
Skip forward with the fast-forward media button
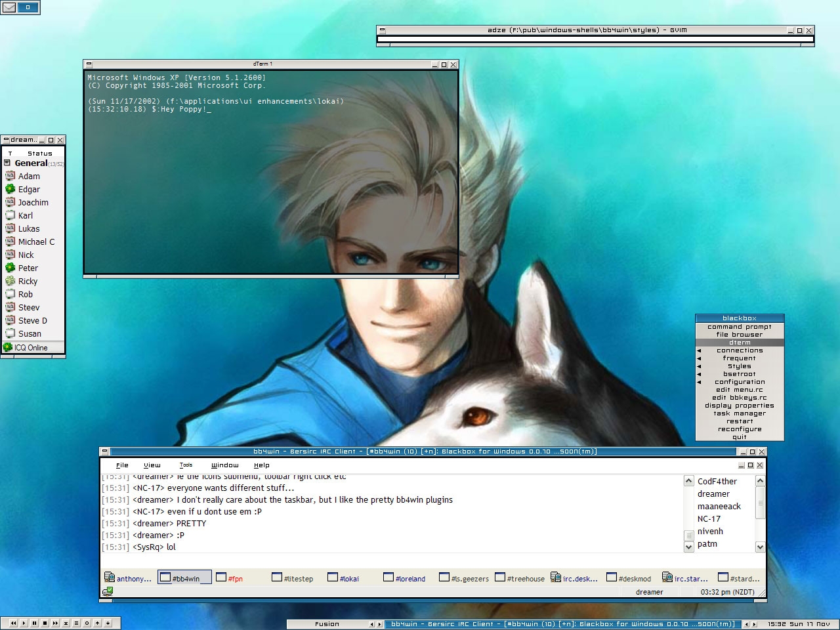[55, 623]
